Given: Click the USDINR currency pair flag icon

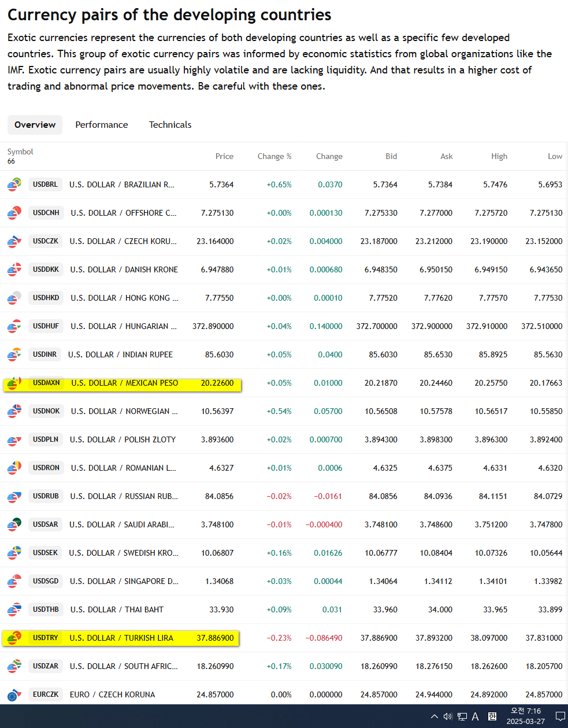Looking at the screenshot, I should [x=14, y=354].
